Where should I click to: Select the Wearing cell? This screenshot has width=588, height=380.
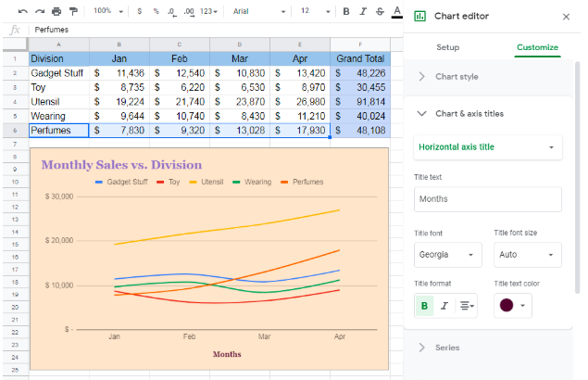pos(59,116)
